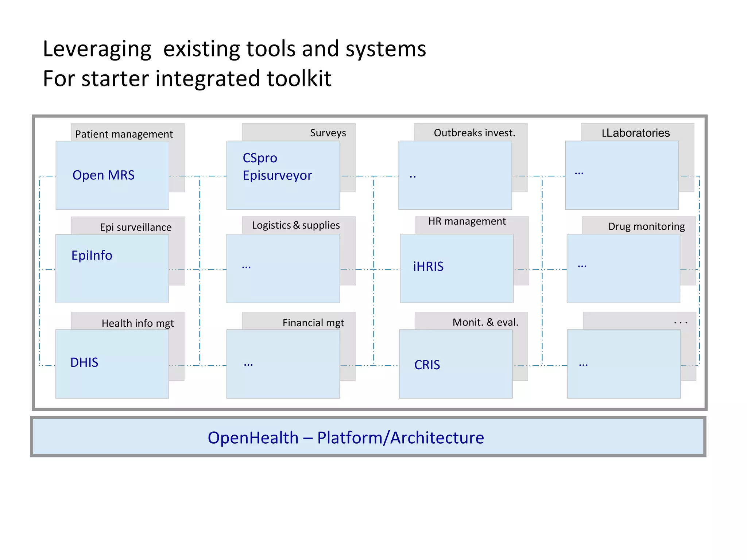Select the Drug monitoring label
The width and height of the screenshot is (747, 560).
tap(646, 226)
